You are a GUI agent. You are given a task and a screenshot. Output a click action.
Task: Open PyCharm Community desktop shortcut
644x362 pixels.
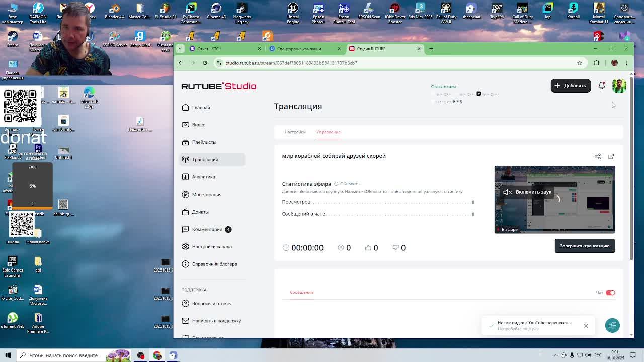[x=191, y=13]
